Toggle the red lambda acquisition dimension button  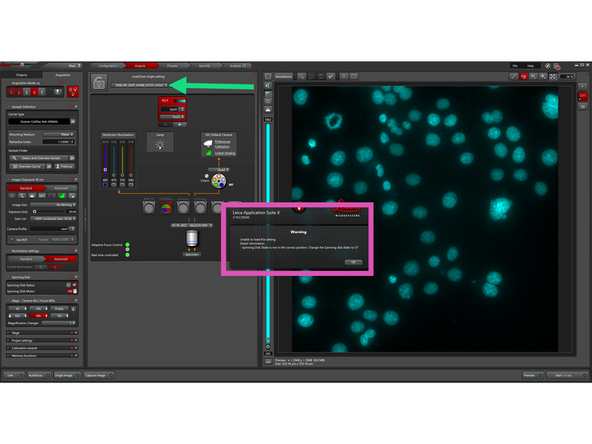(x=34, y=92)
